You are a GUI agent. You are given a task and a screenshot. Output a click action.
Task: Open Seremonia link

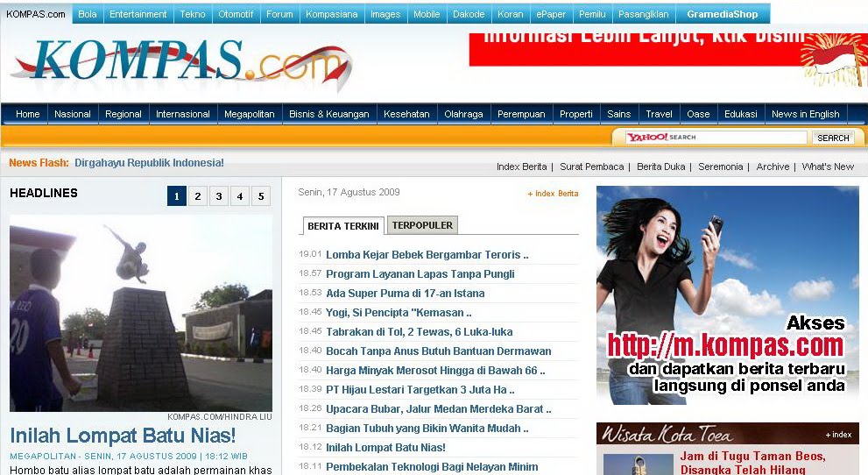(720, 167)
